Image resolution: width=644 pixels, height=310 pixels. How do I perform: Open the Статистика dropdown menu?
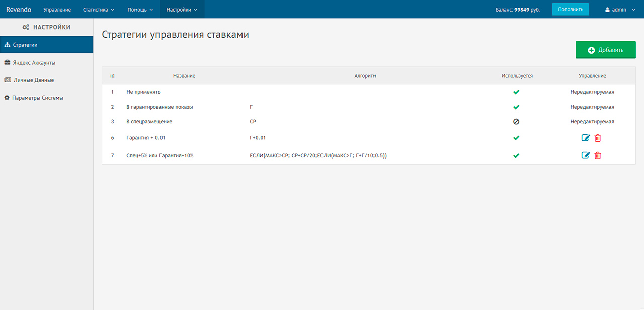click(99, 10)
